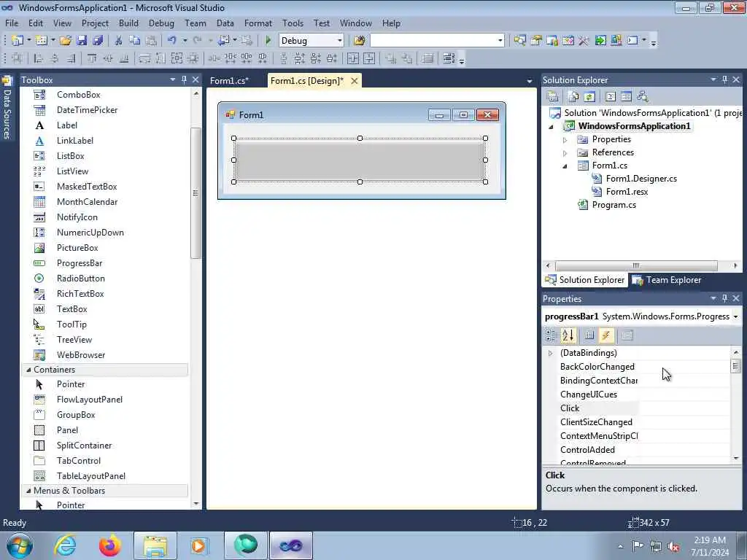
Task: Open the Debug menu
Action: 161,23
